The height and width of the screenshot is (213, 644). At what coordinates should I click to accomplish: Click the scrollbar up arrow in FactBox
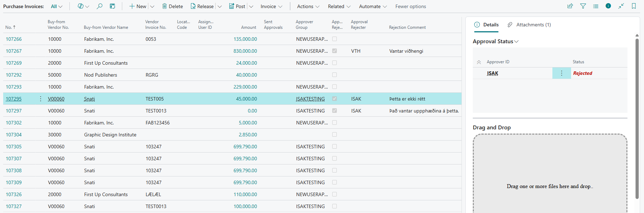(637, 35)
